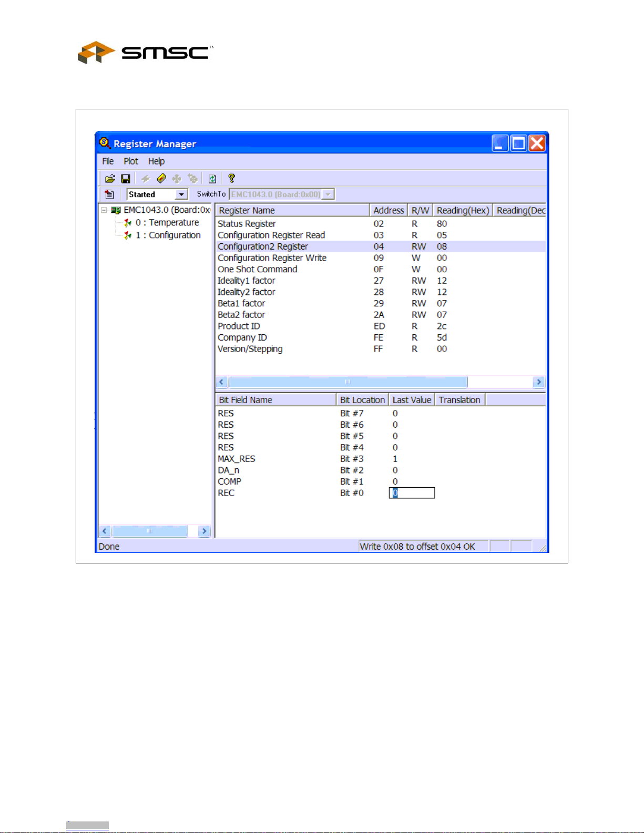The width and height of the screenshot is (644, 833).
Task: Select the Ideality2 factor row
Action: (x=381, y=292)
